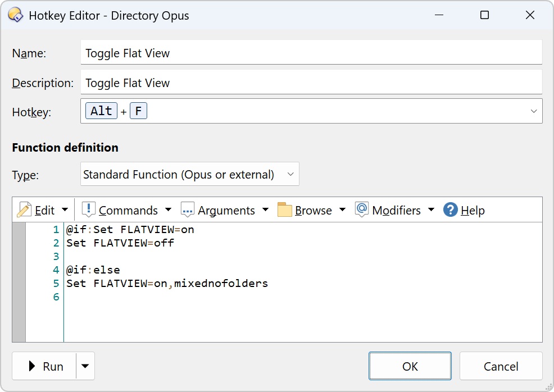554x392 pixels.
Task: Confirm changes with the OK button
Action: click(410, 366)
